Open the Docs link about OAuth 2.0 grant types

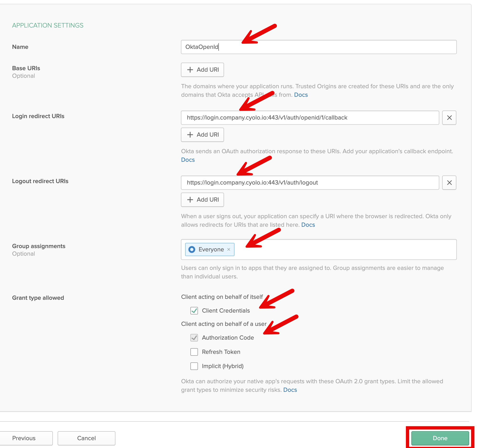pyautogui.click(x=290, y=390)
